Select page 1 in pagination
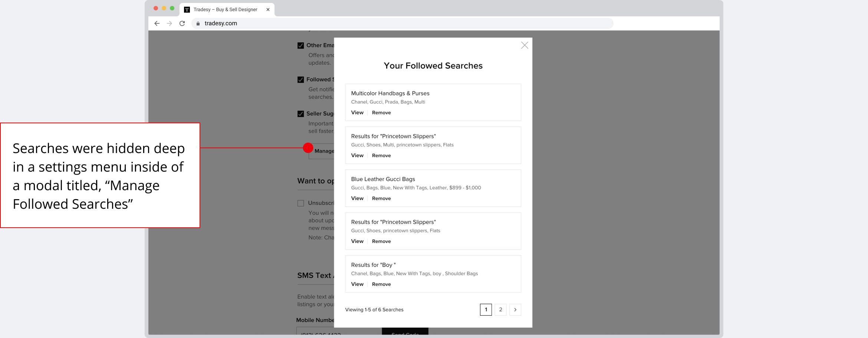 pos(486,310)
